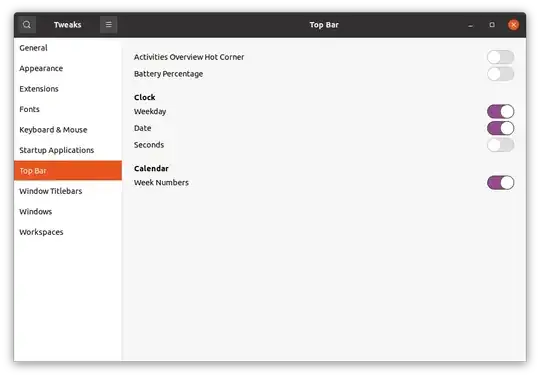Go to Workspaces in the sidebar

click(x=68, y=232)
